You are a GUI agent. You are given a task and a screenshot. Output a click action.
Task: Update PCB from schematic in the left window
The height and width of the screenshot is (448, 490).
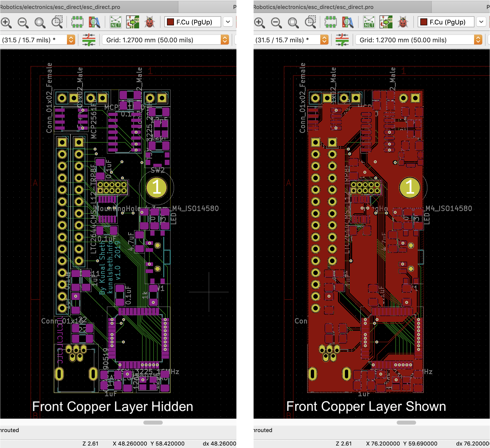coord(133,22)
